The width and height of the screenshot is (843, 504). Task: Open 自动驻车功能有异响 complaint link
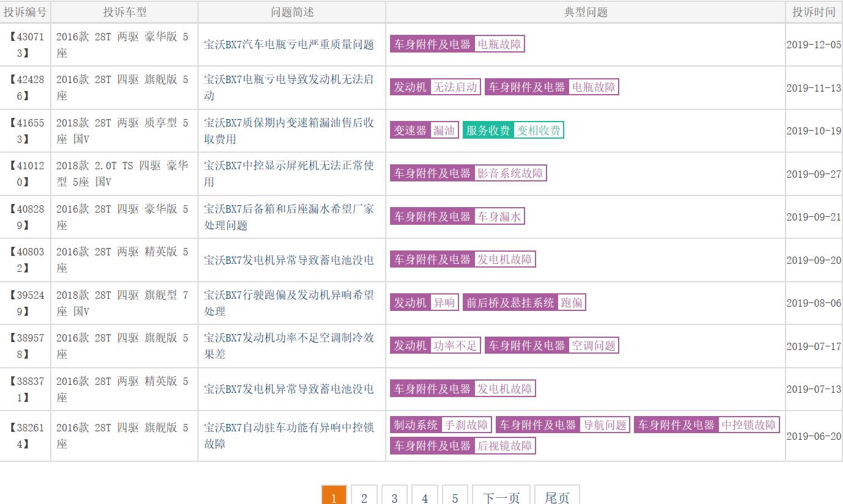(289, 436)
